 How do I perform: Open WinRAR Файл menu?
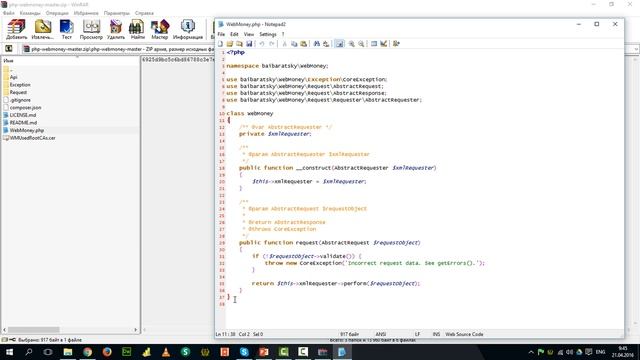pyautogui.click(x=9, y=13)
